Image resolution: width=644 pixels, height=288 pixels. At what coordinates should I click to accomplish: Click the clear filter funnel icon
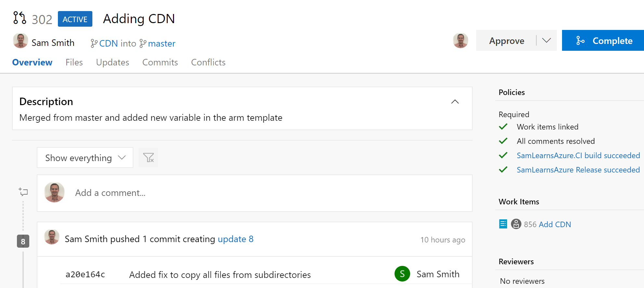[148, 158]
